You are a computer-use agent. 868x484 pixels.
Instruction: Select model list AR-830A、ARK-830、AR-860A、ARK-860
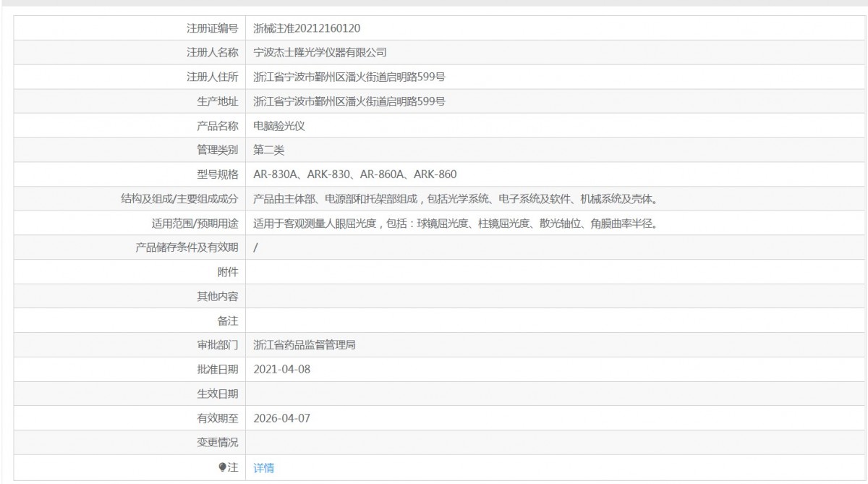click(x=355, y=174)
